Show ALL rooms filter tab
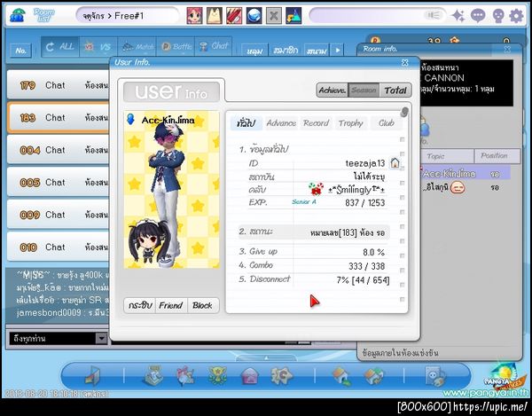The height and width of the screenshot is (416, 532). [60, 46]
